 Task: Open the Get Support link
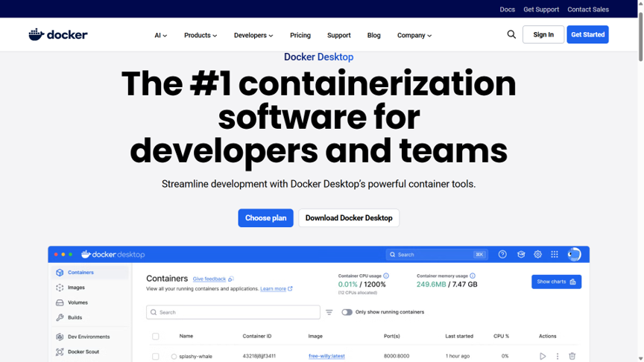pyautogui.click(x=541, y=10)
